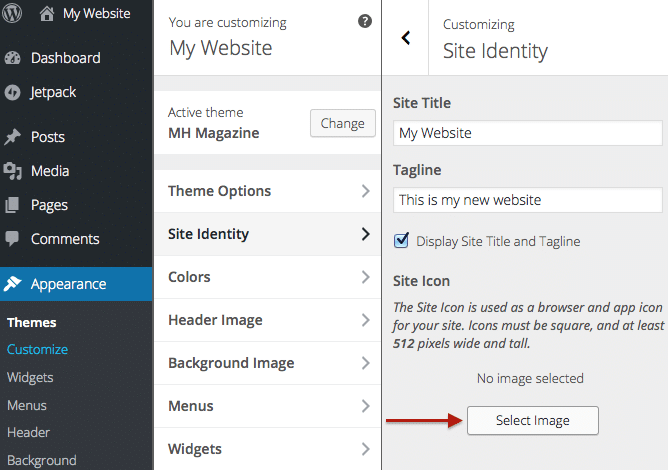
Task: Open Theme Options panel row
Action: (267, 191)
